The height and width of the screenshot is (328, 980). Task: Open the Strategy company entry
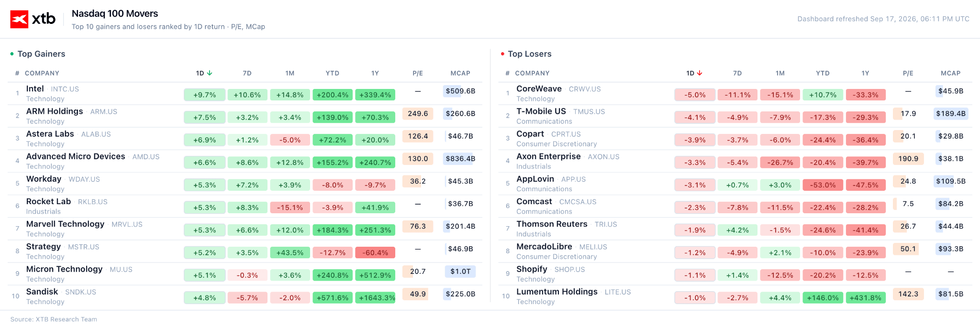43,247
